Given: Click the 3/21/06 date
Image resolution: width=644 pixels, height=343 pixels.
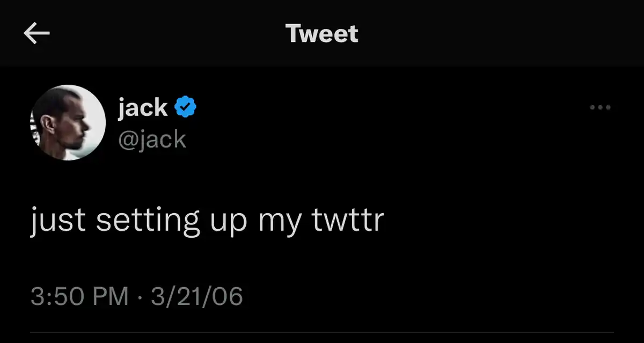Looking at the screenshot, I should [x=197, y=296].
